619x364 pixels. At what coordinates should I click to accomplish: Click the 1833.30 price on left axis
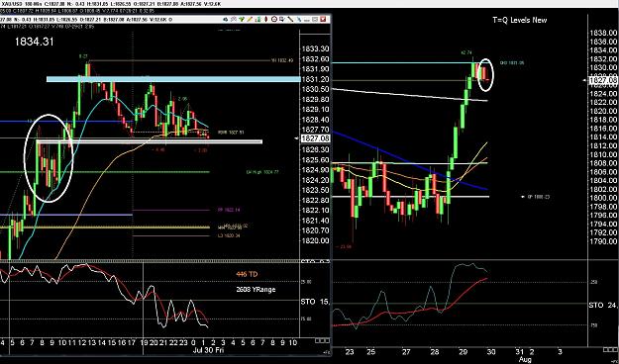315,48
